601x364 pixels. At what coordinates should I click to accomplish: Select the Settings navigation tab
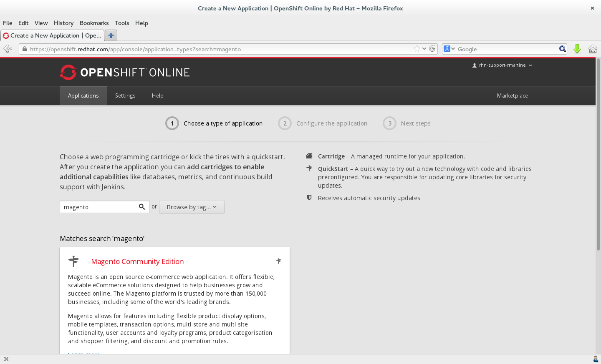125,95
